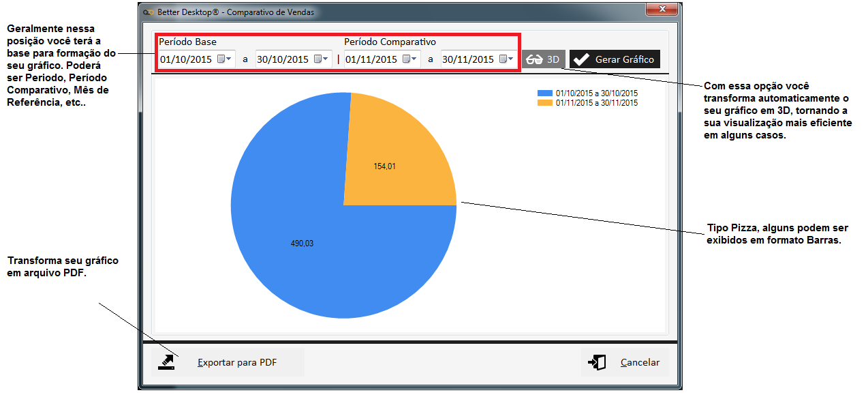Click the Better Desktop icon in title bar
This screenshot has height=397, width=868.
pyautogui.click(x=148, y=12)
